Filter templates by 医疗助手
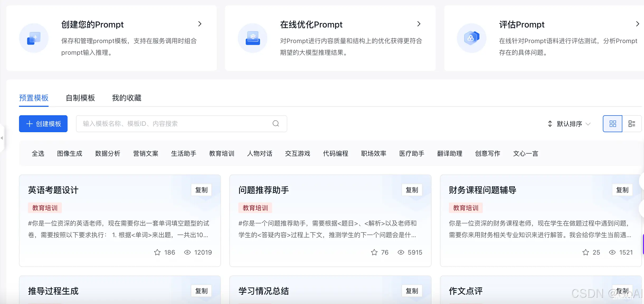 412,154
